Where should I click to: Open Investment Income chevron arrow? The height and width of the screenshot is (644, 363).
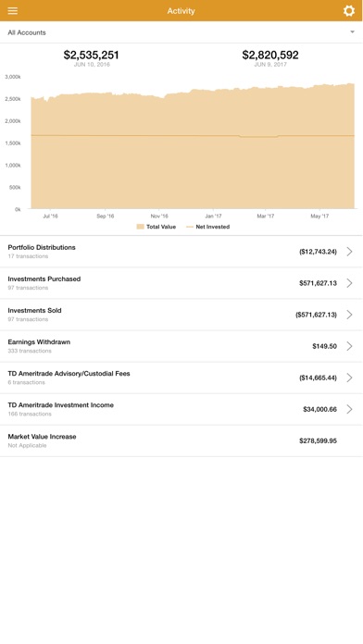[x=349, y=409]
